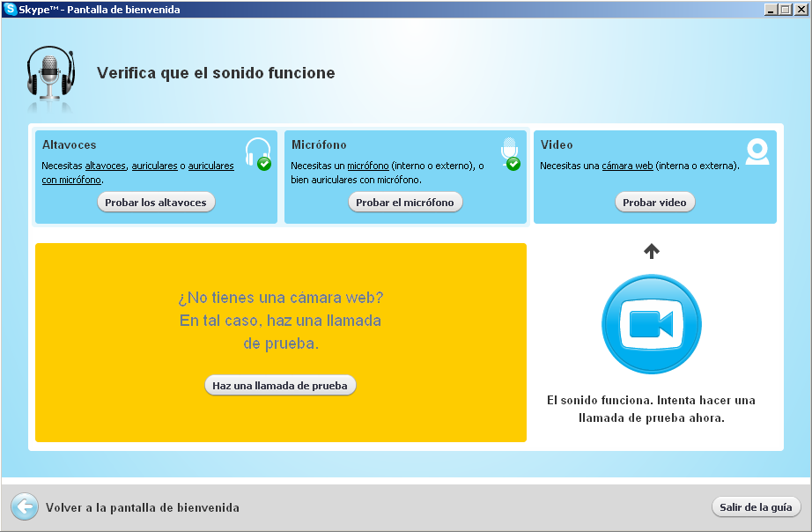Click the back arrow icon at bottom left
Screen dimensions: 812x532
(x=25, y=506)
